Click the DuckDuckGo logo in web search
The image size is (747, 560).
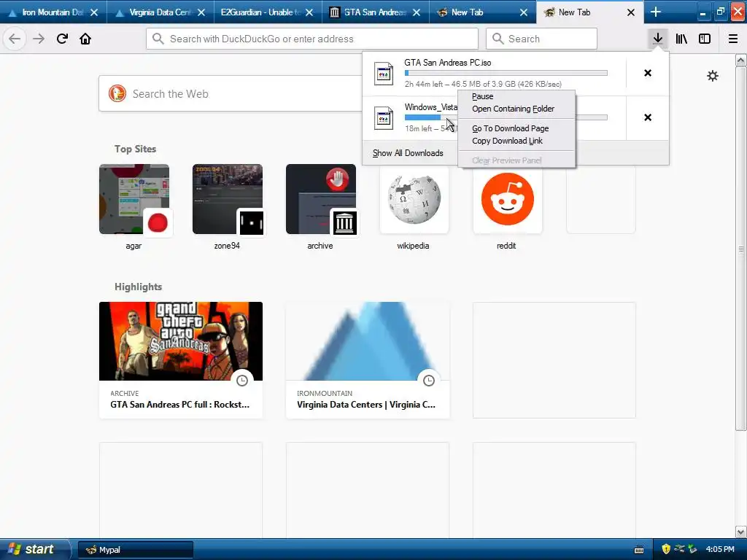117,93
